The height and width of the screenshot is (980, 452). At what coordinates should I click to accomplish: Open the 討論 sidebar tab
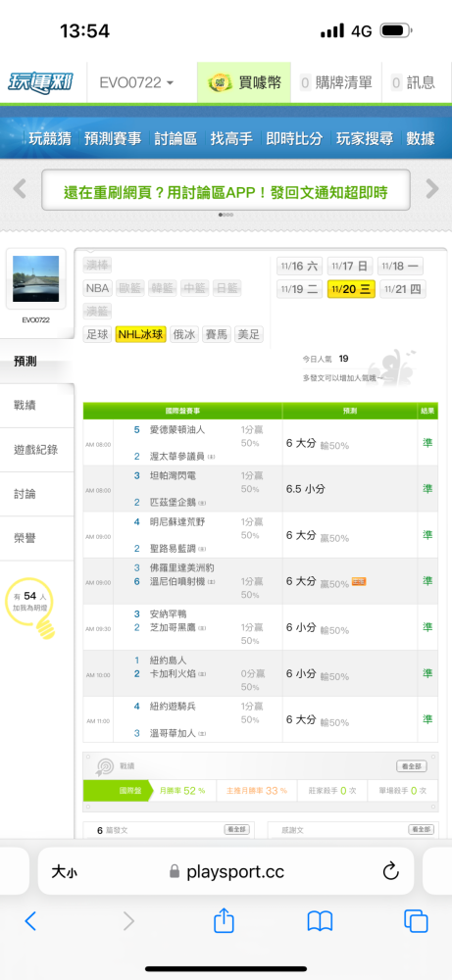pyautogui.click(x=37, y=494)
